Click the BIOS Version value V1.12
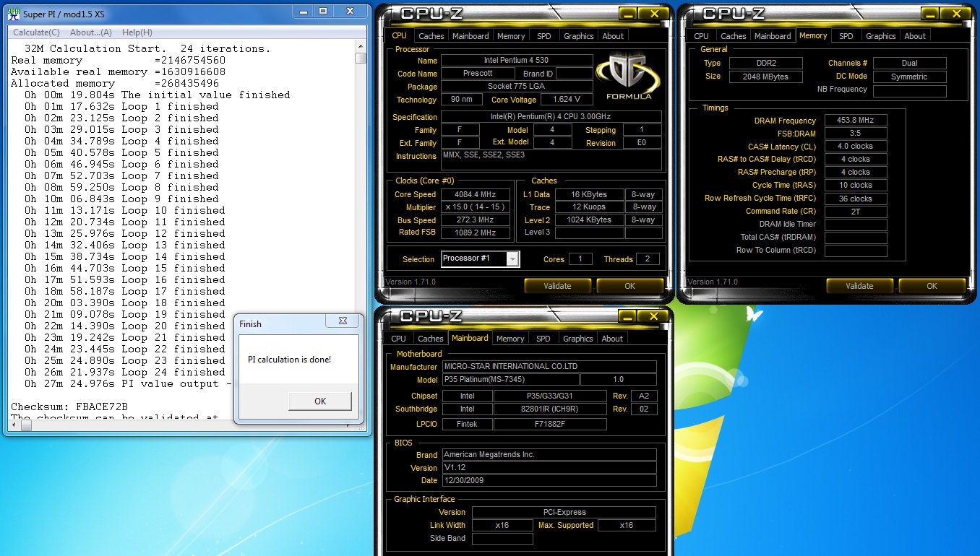Image resolution: width=980 pixels, height=556 pixels. 549,467
